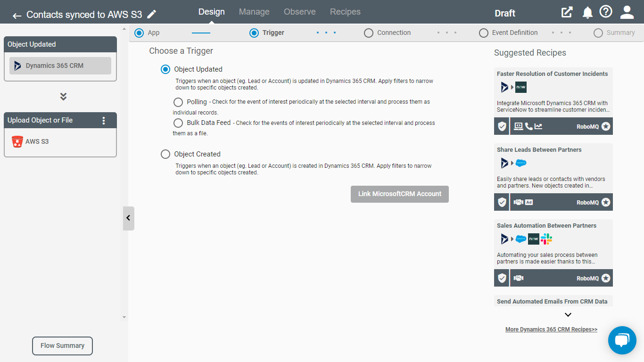
Task: Click Ad icon on Share Leads card
Action: pyautogui.click(x=529, y=202)
